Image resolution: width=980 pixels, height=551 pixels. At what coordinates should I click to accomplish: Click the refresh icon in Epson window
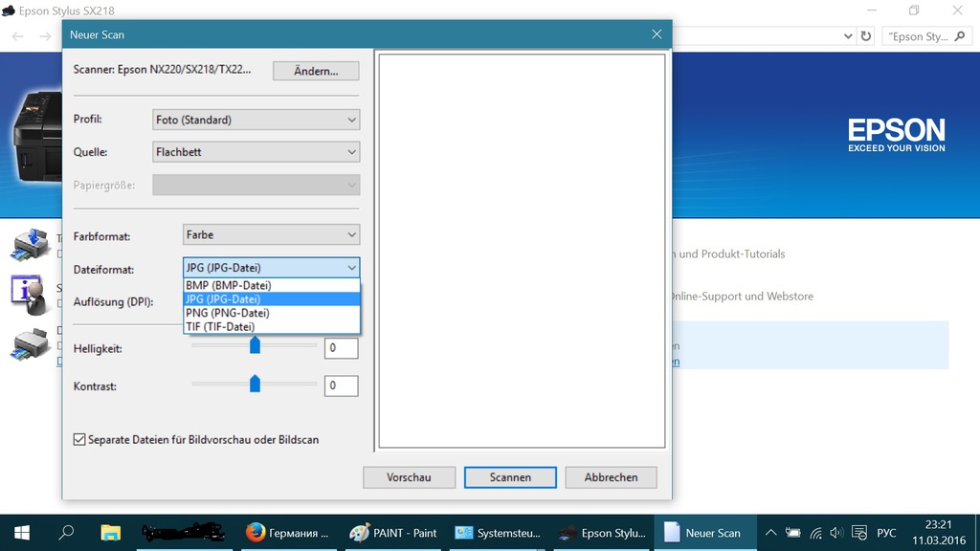[x=865, y=36]
